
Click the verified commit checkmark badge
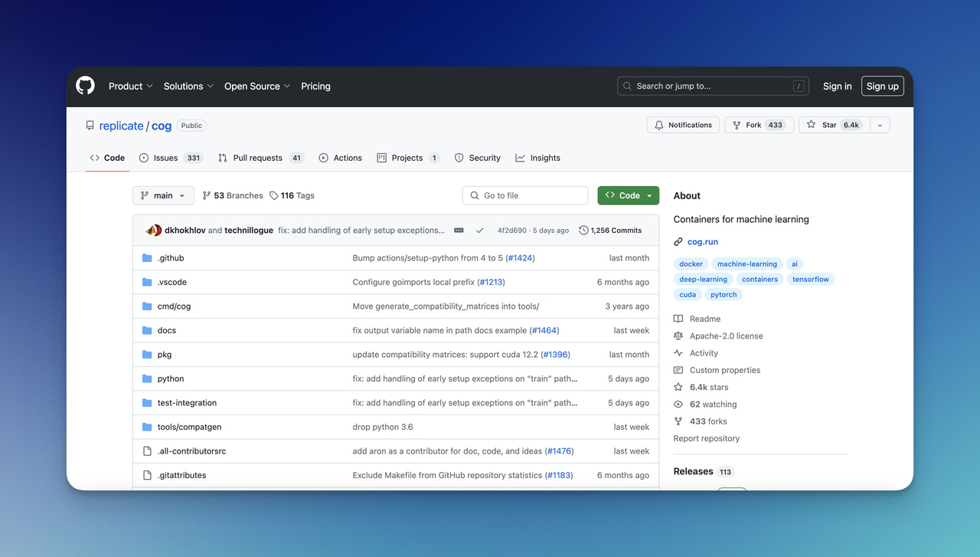(479, 230)
